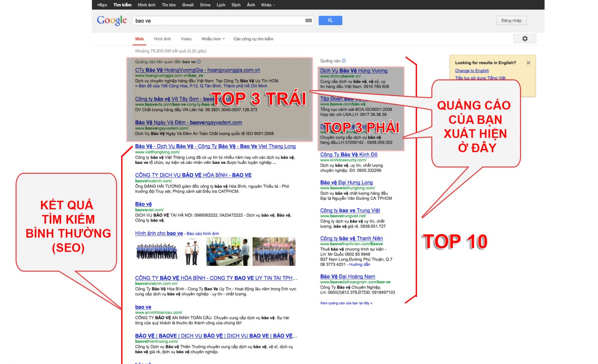Open right ad 'Bảo Vệ Đại Hoàng Nam'
Viewport: 598px width, 364px height.
(348, 277)
